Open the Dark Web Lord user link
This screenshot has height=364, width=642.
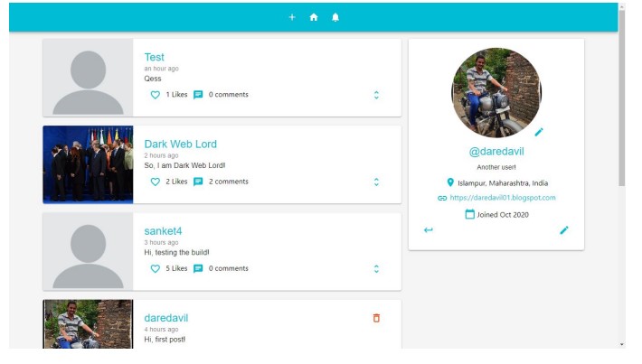181,144
